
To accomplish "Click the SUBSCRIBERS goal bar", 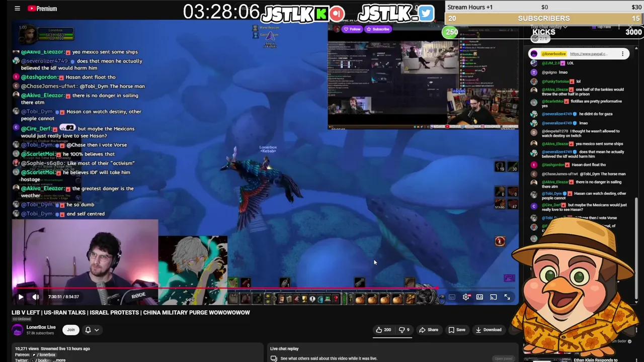I will 544,19.
